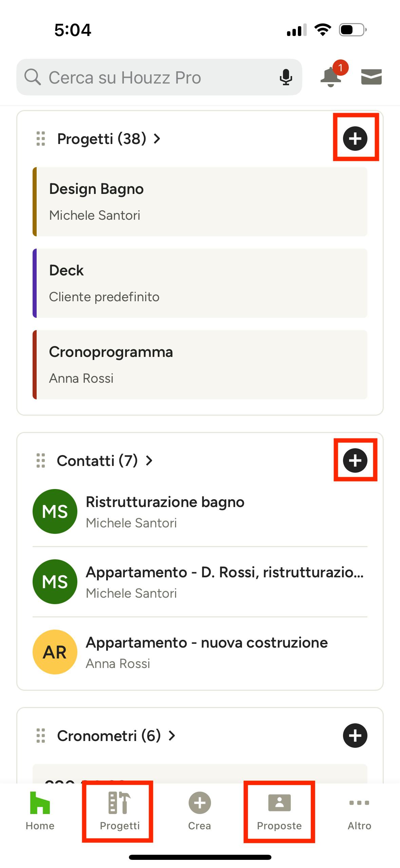Expand the Progetti (38) list chevron

(x=157, y=139)
